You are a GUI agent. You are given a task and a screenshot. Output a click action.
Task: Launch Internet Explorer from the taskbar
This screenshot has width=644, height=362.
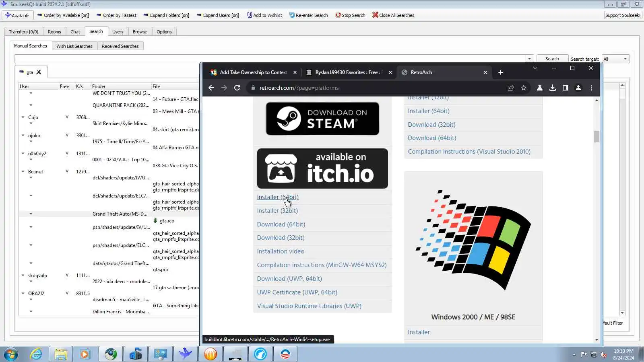[36, 354]
